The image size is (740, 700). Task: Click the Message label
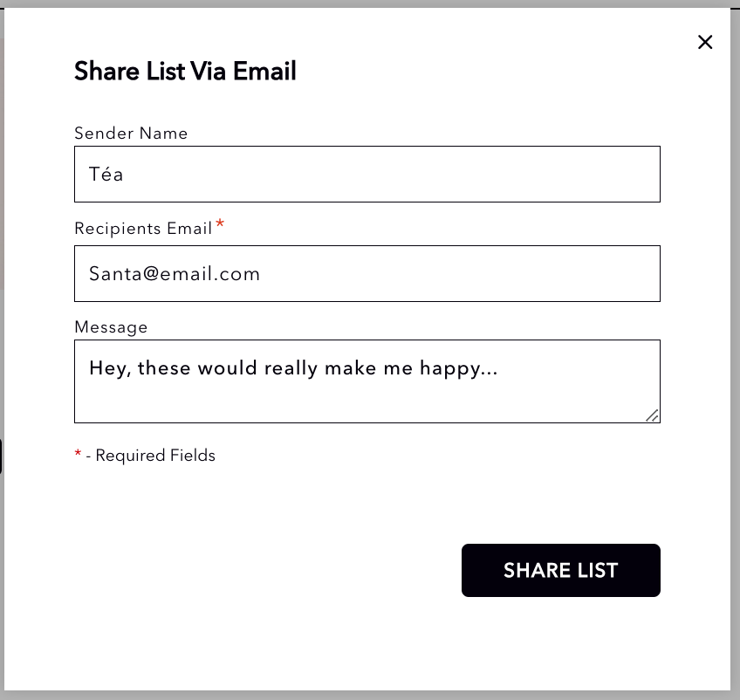111,327
